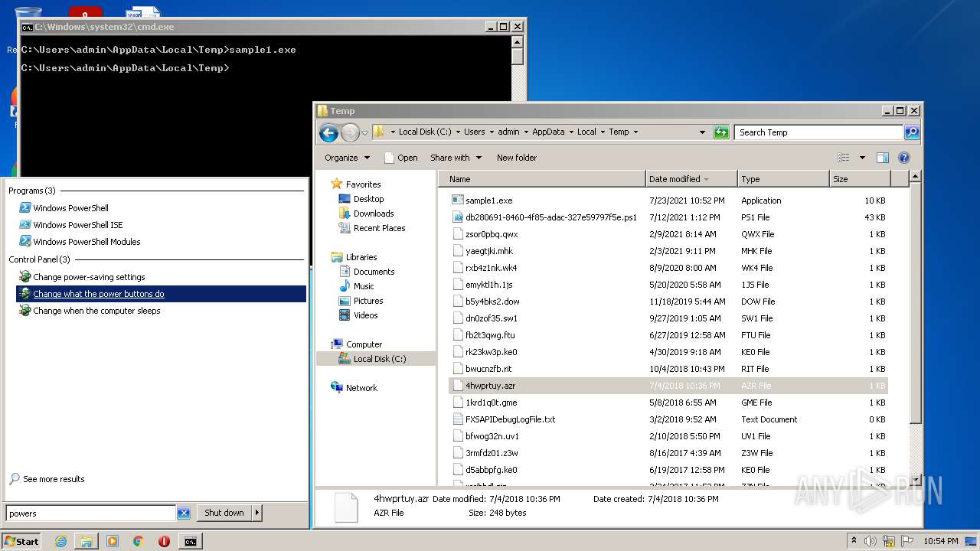Select FXSAPIDebugLogFile.txt file
The height and width of the screenshot is (551, 980).
point(668,419)
